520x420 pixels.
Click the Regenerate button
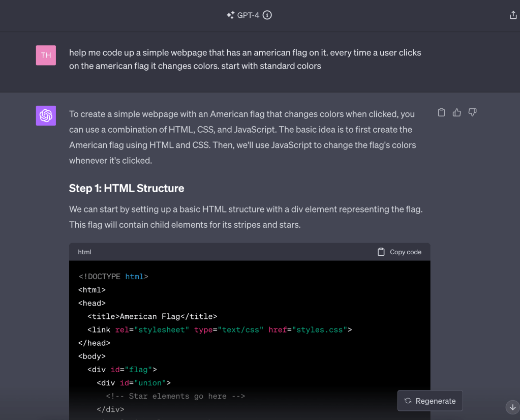pyautogui.click(x=430, y=401)
